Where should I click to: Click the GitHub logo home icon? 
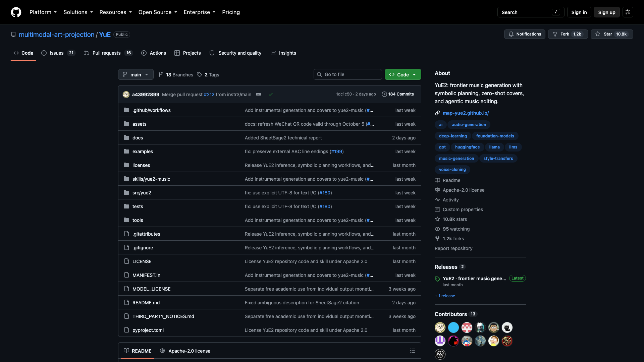16,12
